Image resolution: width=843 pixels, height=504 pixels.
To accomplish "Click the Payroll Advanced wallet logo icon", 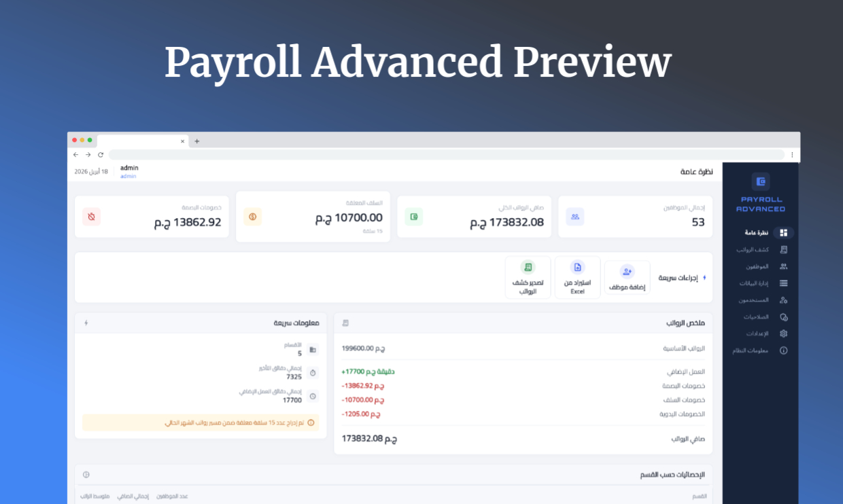I will [x=761, y=181].
